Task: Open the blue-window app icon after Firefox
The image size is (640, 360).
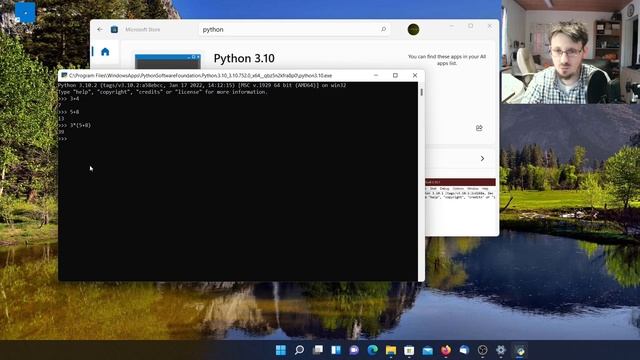Action: click(464, 350)
